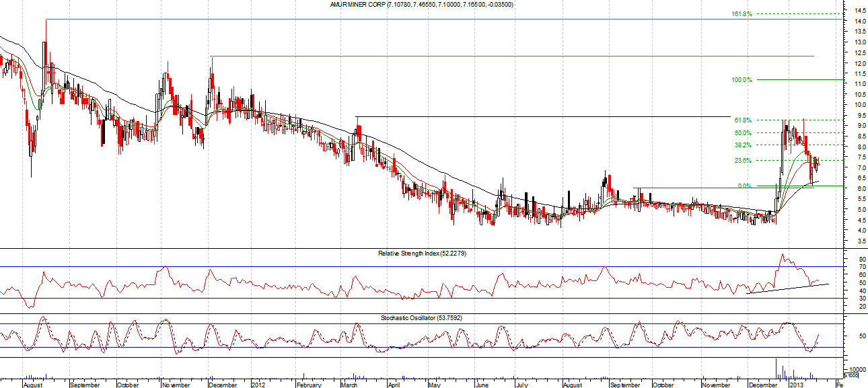Select the February label on the time axis

309,385
